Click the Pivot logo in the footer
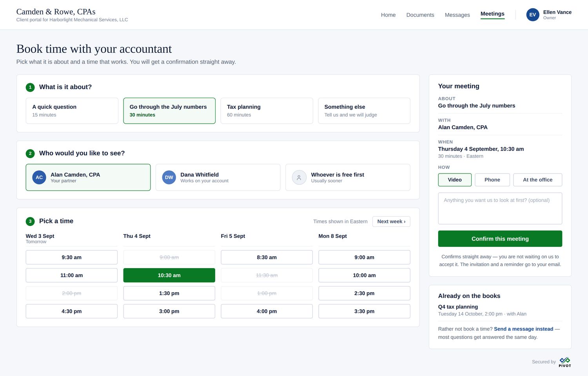588x376 pixels. 565,362
